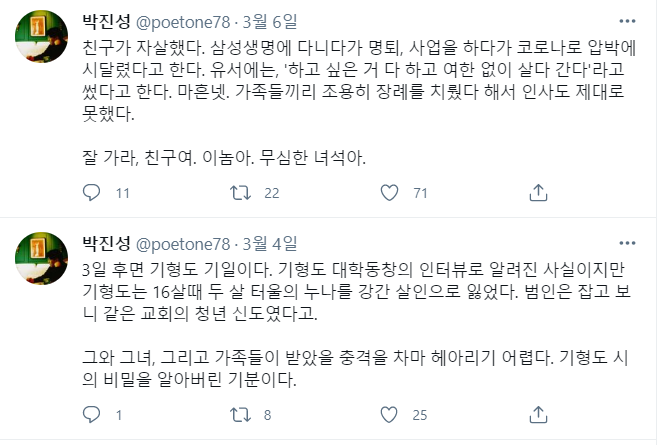Click the 71 likes count
657x445 pixels.
(x=420, y=193)
